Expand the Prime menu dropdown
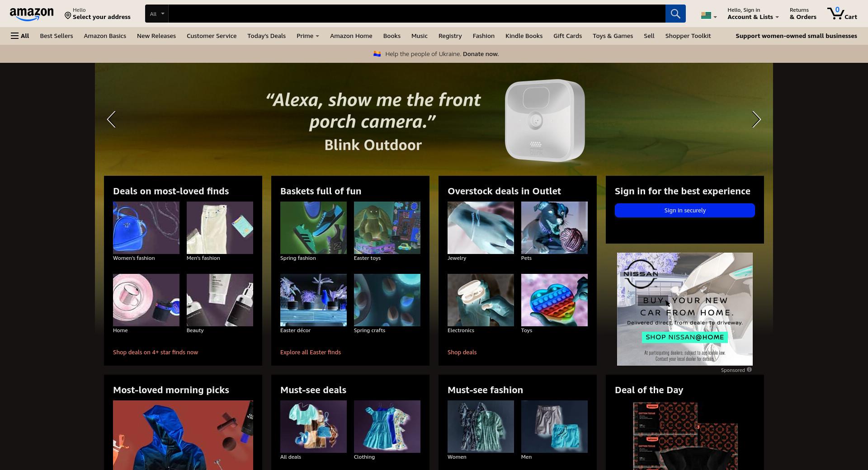 307,36
